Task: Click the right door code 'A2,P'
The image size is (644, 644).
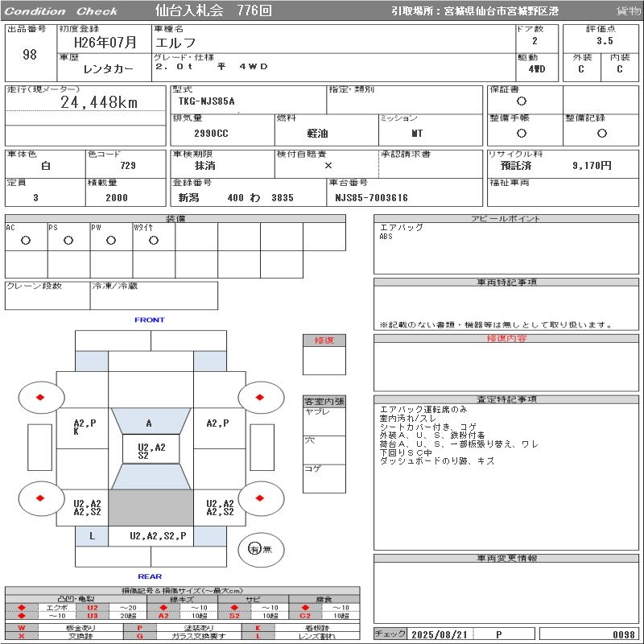Action: point(217,423)
